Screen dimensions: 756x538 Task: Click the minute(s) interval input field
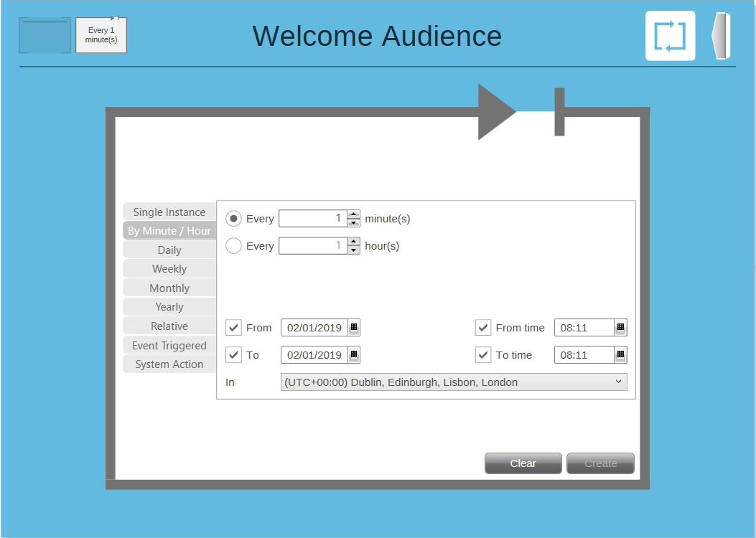[x=314, y=219]
